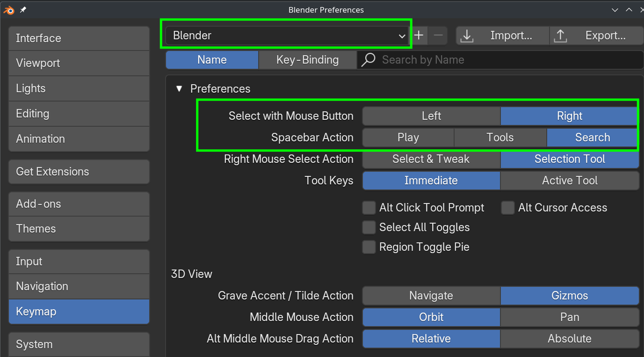
Task: Click the minus icon to remove keymap preset
Action: [438, 35]
